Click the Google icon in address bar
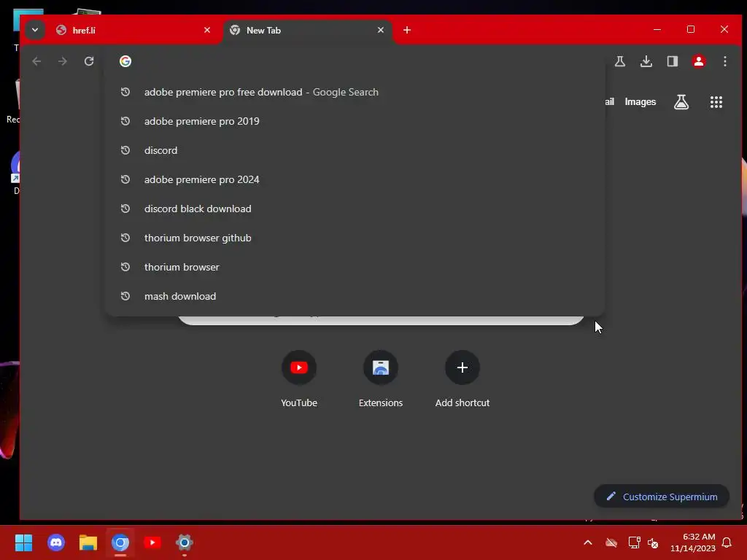Viewport: 747px width, 560px height. 125,61
